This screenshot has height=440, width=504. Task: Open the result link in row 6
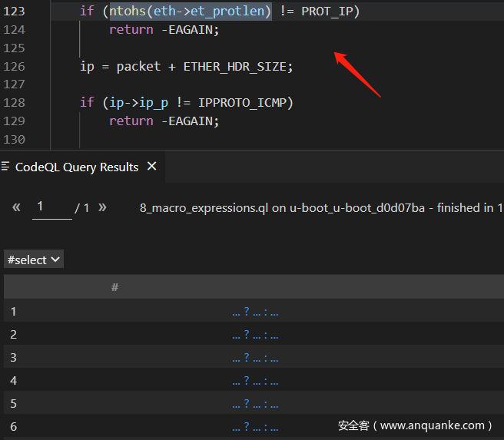[254, 427]
